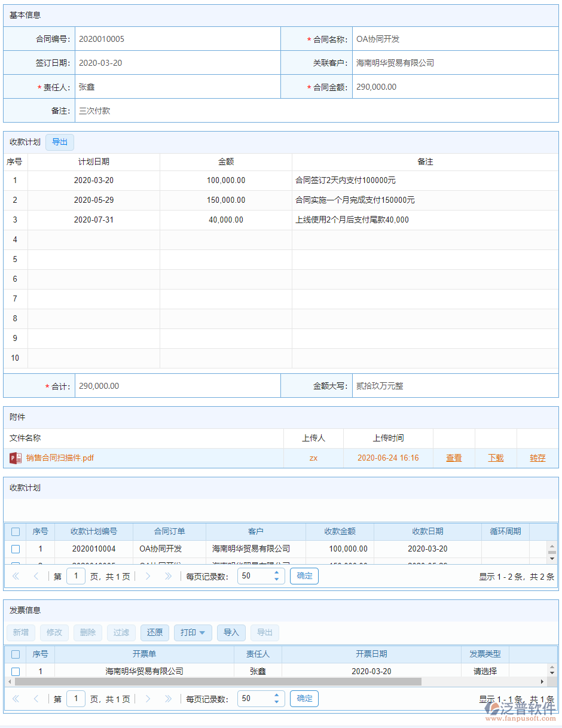Open the 打印 dropdown menu
Image resolution: width=562 pixels, height=728 pixels.
tap(193, 632)
